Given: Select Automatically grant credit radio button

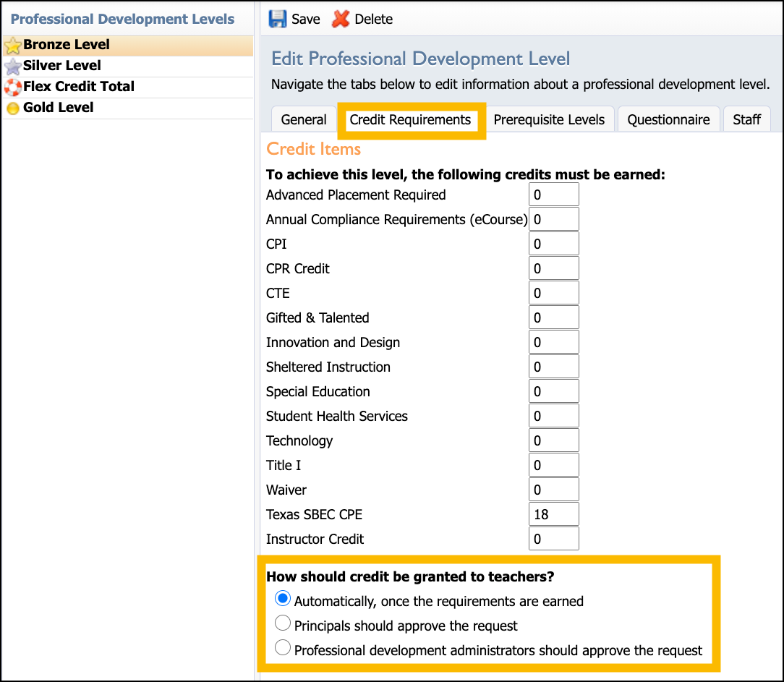Looking at the screenshot, I should tap(283, 599).
